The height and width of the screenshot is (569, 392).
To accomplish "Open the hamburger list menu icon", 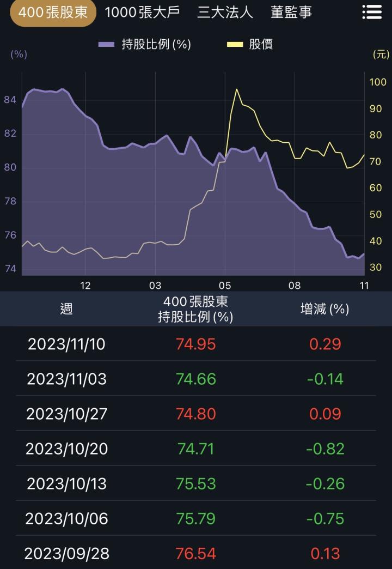I will click(372, 13).
